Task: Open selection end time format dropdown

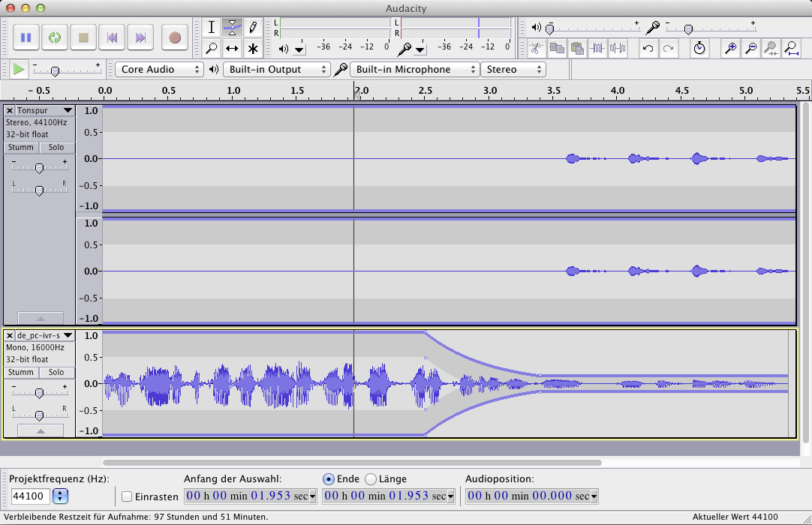Action: tap(450, 496)
